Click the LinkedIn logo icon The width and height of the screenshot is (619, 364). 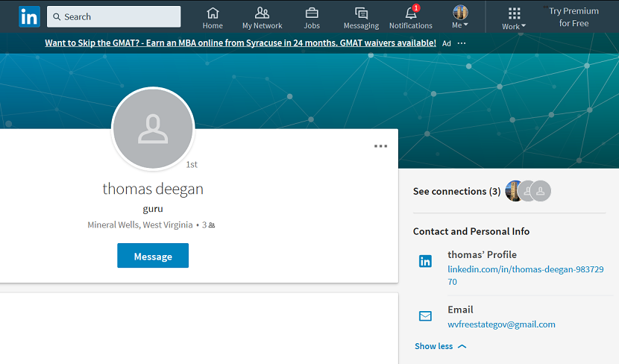tap(29, 16)
